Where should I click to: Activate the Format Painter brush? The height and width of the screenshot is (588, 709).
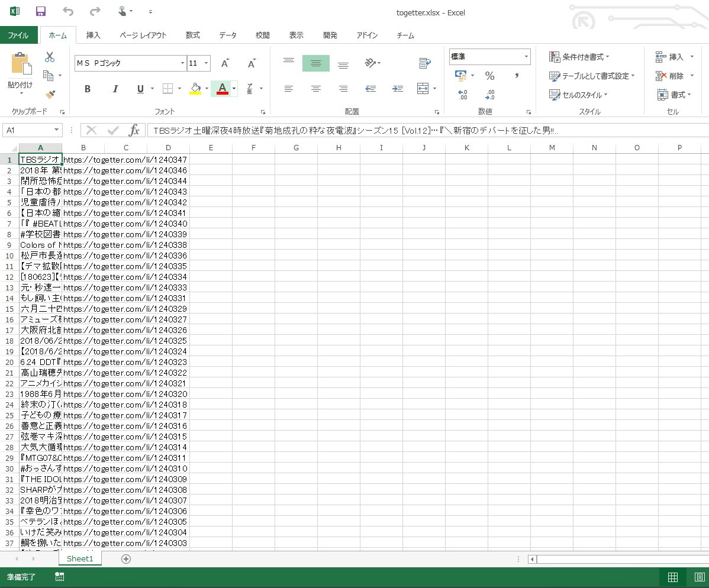50,94
